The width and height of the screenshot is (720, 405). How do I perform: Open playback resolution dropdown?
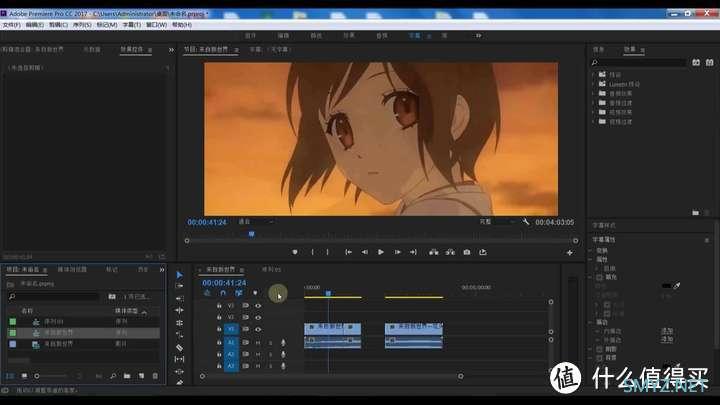[497, 222]
